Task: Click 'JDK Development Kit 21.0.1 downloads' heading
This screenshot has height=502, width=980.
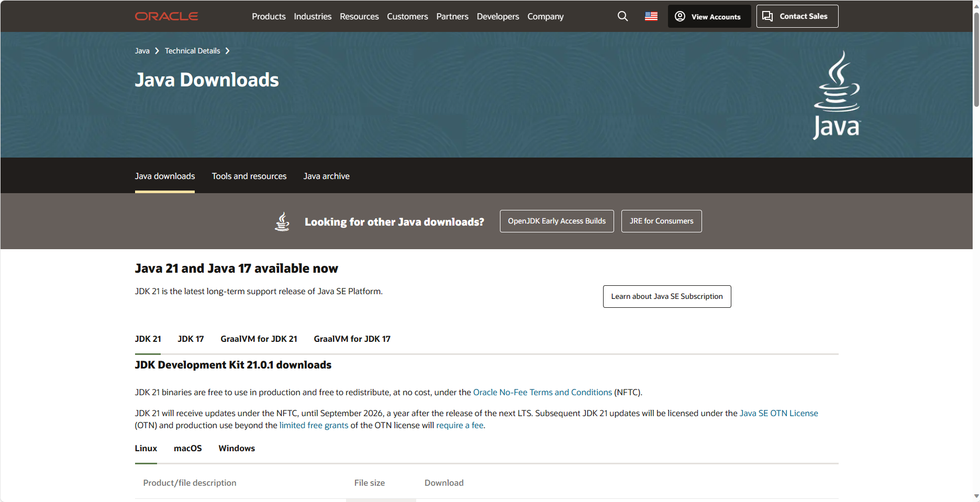Action: (x=233, y=365)
